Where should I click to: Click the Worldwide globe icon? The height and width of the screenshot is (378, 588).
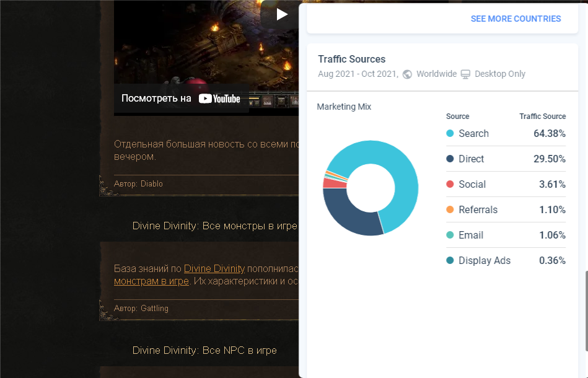pos(407,74)
